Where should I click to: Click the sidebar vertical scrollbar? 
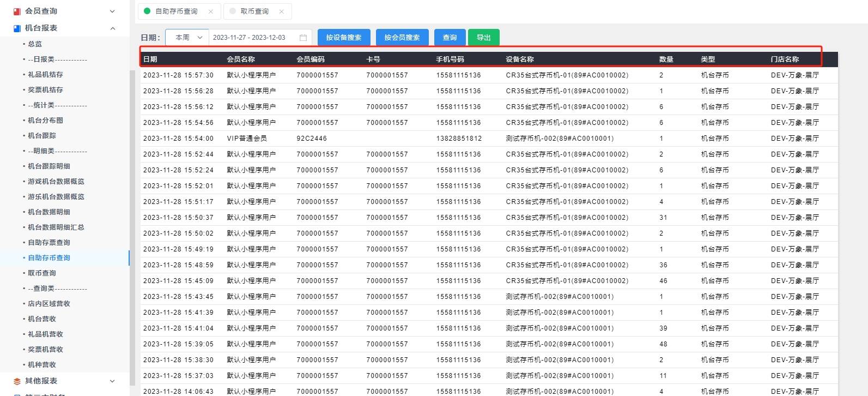132,228
